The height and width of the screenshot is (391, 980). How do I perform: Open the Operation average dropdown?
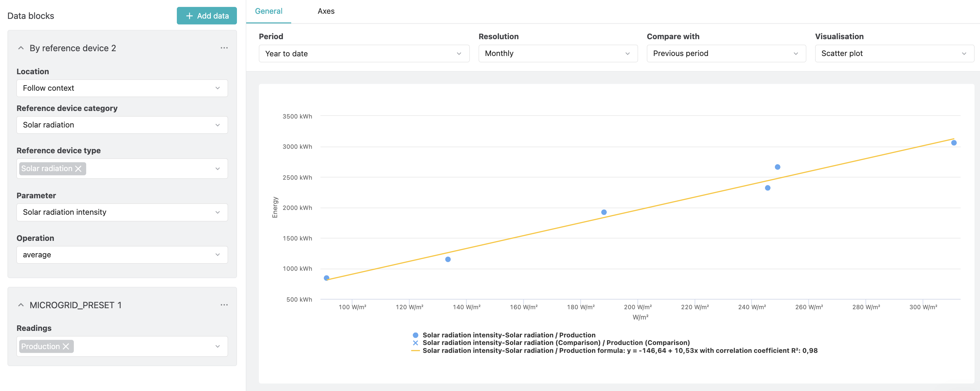tap(122, 255)
